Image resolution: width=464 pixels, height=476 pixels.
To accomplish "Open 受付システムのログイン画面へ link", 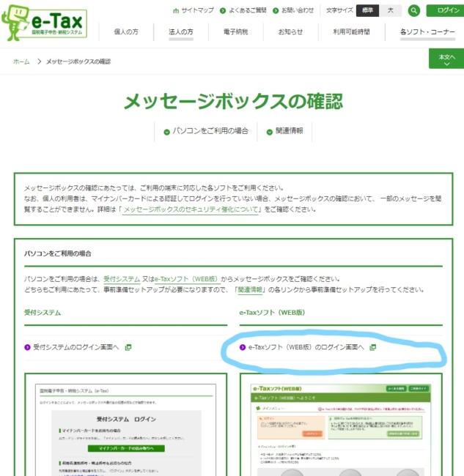I will [x=76, y=347].
